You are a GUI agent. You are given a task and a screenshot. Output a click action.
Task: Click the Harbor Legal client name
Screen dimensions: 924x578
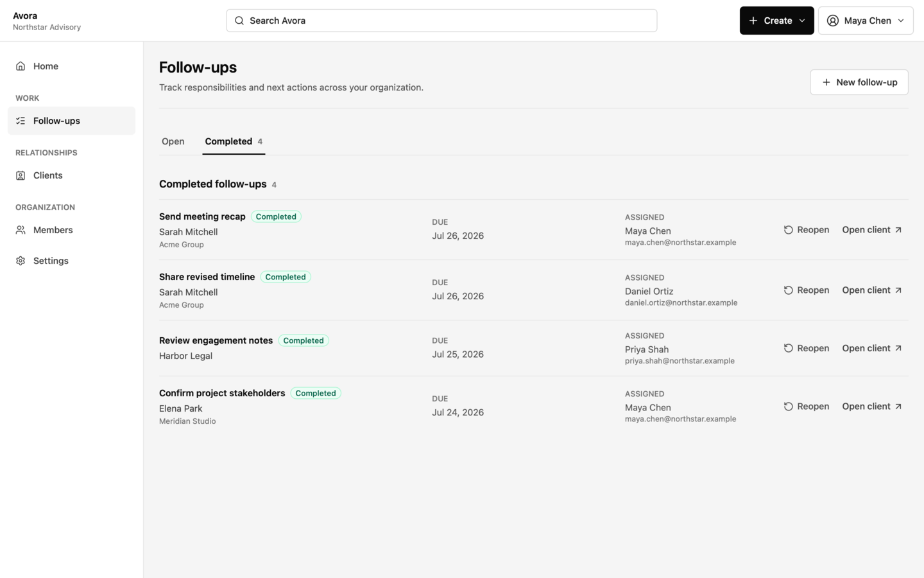tap(185, 356)
